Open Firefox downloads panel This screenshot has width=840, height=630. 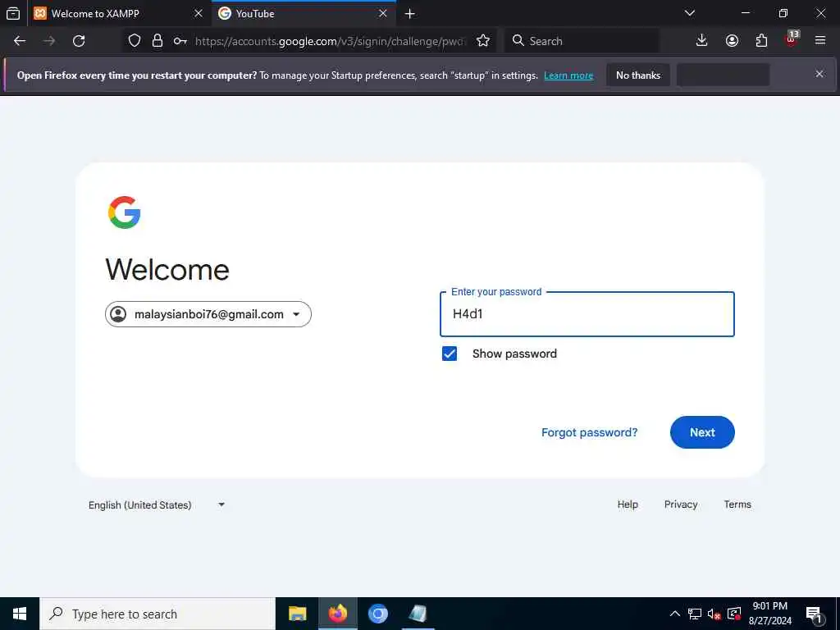point(702,41)
